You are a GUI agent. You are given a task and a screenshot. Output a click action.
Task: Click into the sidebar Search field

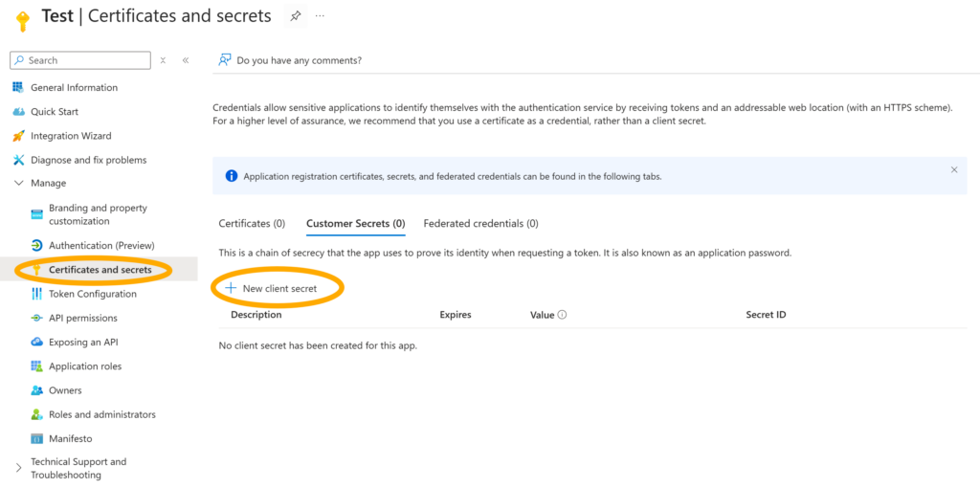pyautogui.click(x=86, y=60)
